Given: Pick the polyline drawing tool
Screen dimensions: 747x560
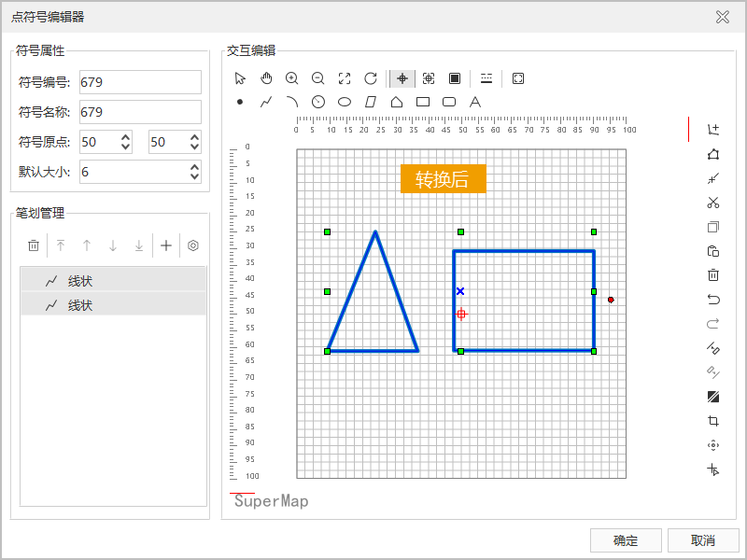Looking at the screenshot, I should pos(266,102).
